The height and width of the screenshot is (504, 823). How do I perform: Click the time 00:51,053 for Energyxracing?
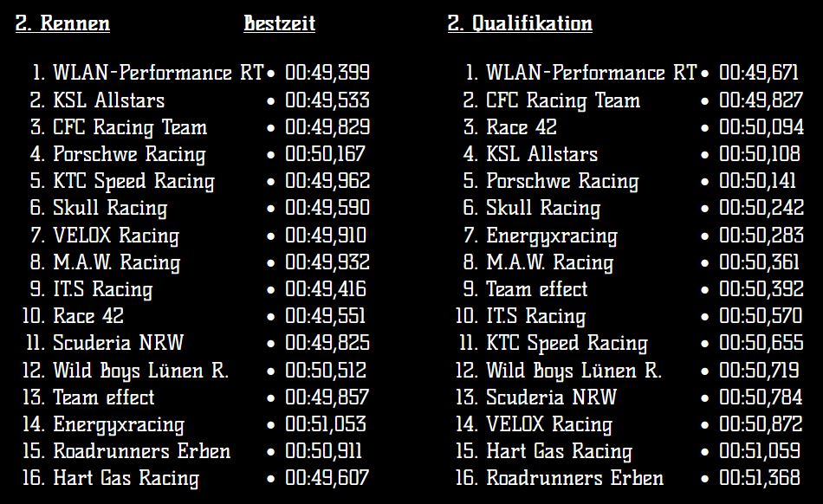327,424
